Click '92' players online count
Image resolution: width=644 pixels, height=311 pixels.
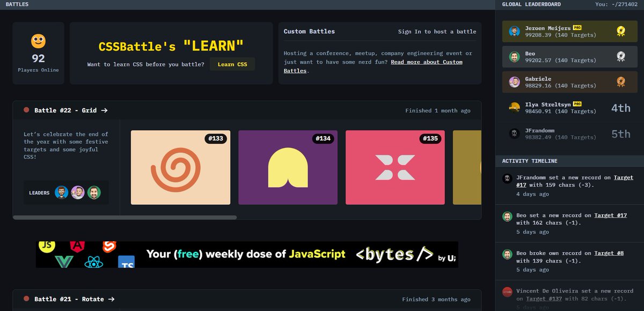[38, 58]
